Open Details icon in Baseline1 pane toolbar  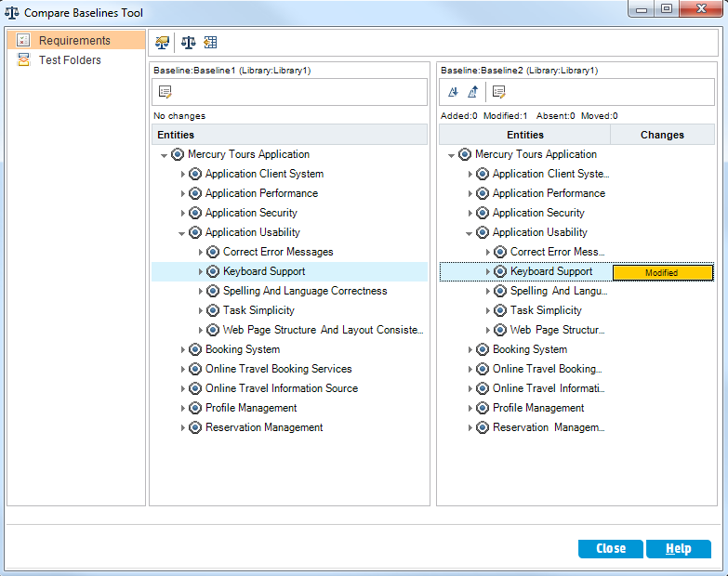(x=165, y=92)
